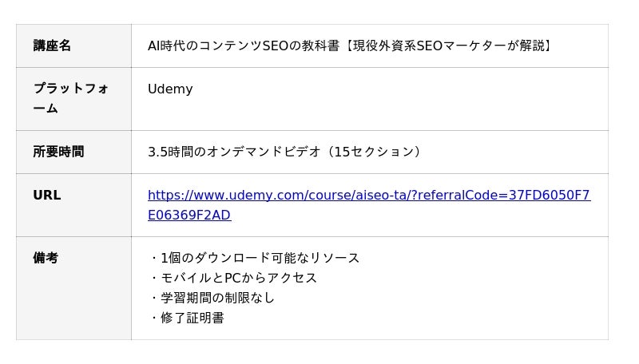Click the URL row header label

click(47, 195)
